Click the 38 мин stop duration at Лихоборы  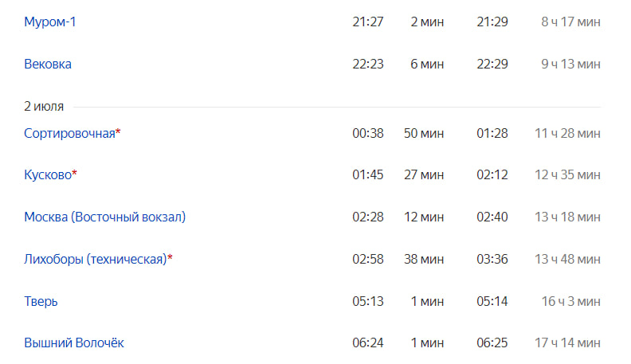(424, 259)
